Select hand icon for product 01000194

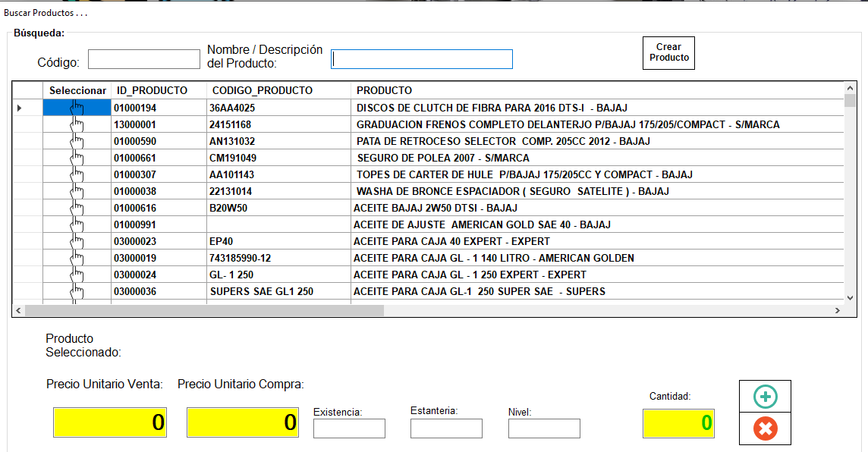77,108
